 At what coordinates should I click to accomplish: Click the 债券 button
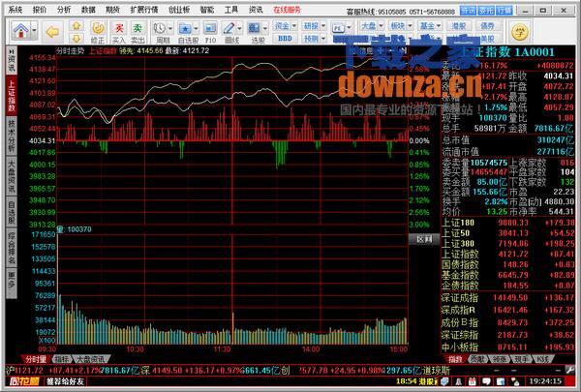487,26
